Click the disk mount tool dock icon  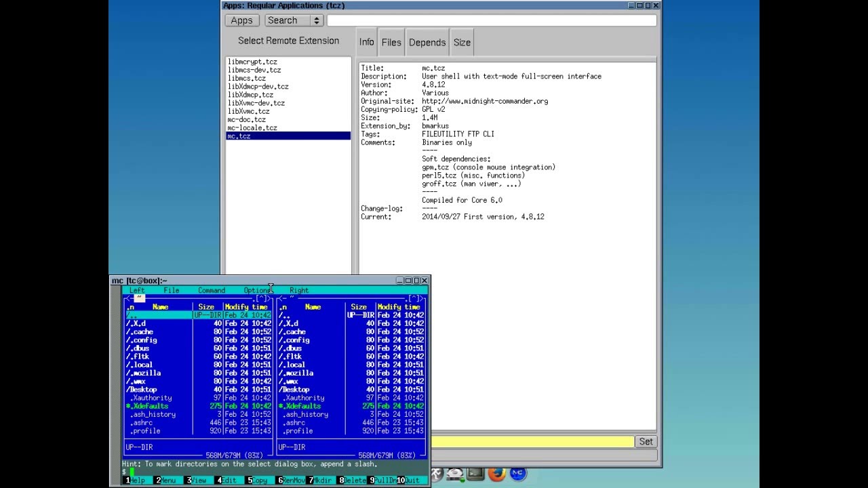454,474
